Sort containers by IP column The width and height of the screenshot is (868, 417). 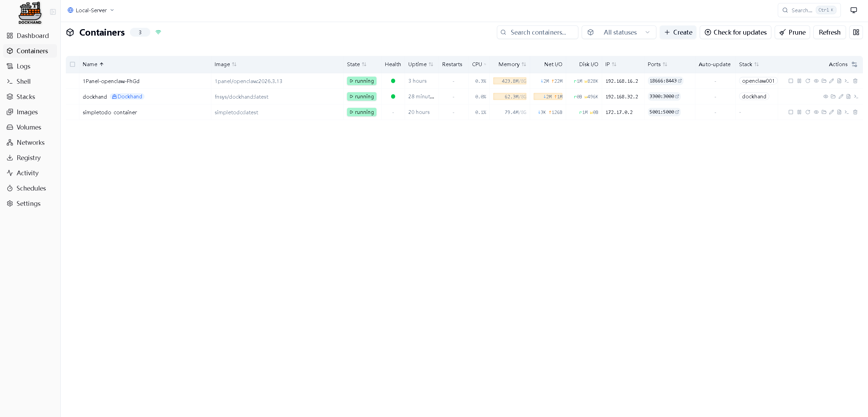[611, 64]
